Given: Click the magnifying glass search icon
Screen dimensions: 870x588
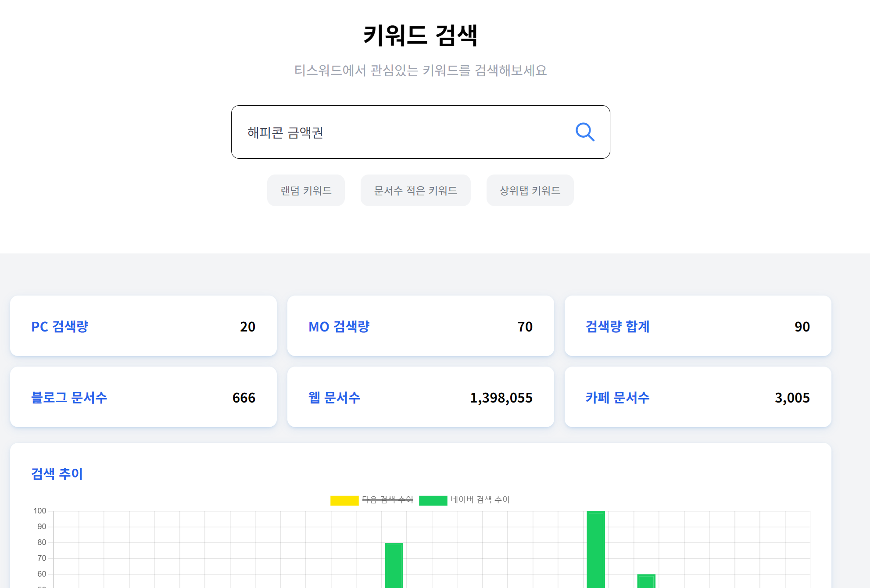Looking at the screenshot, I should pos(585,132).
